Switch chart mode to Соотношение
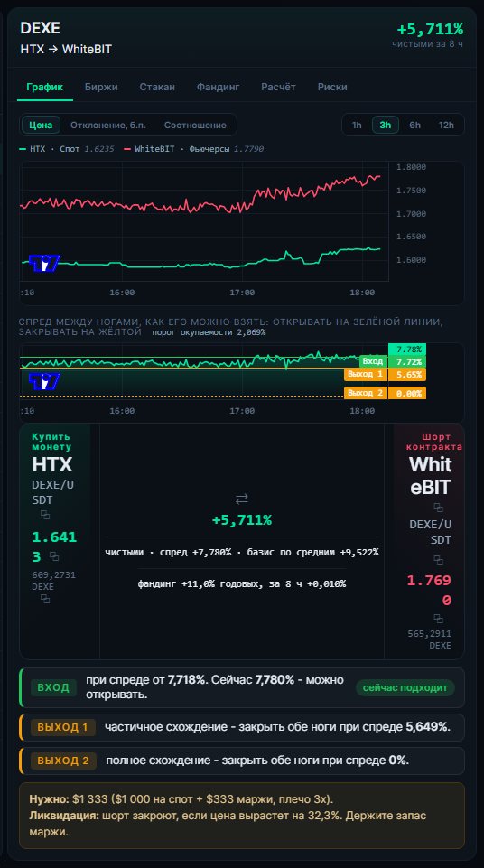 (x=195, y=126)
